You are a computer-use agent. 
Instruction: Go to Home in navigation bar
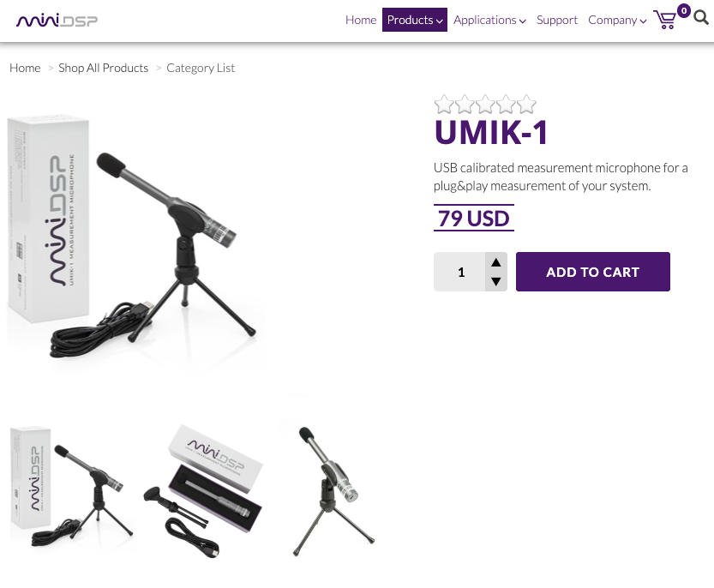click(361, 20)
